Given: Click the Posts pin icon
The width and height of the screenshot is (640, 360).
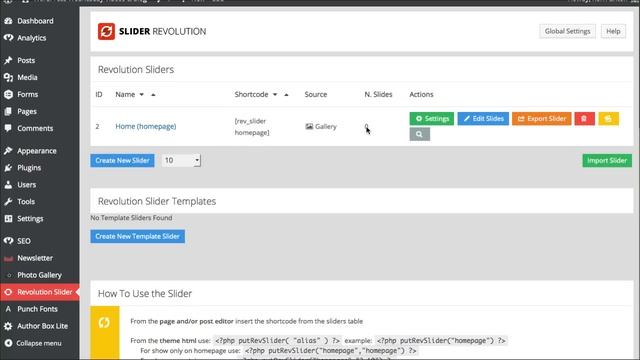Looking at the screenshot, I should (x=8, y=60).
